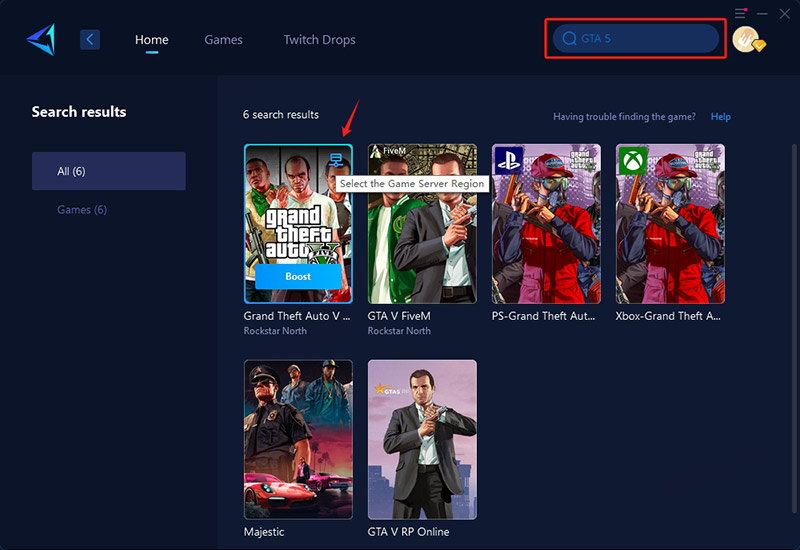
Task: Click the Grand Theft Auto V title text
Action: (296, 316)
